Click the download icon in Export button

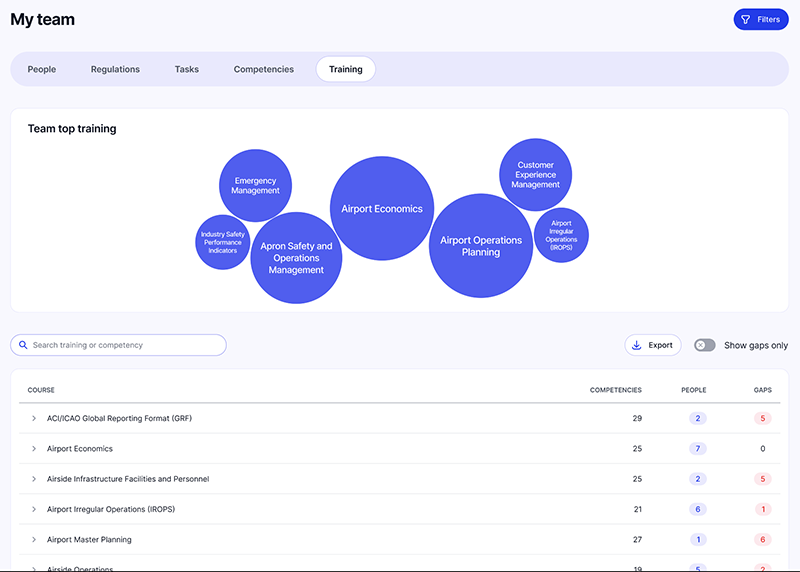click(637, 345)
